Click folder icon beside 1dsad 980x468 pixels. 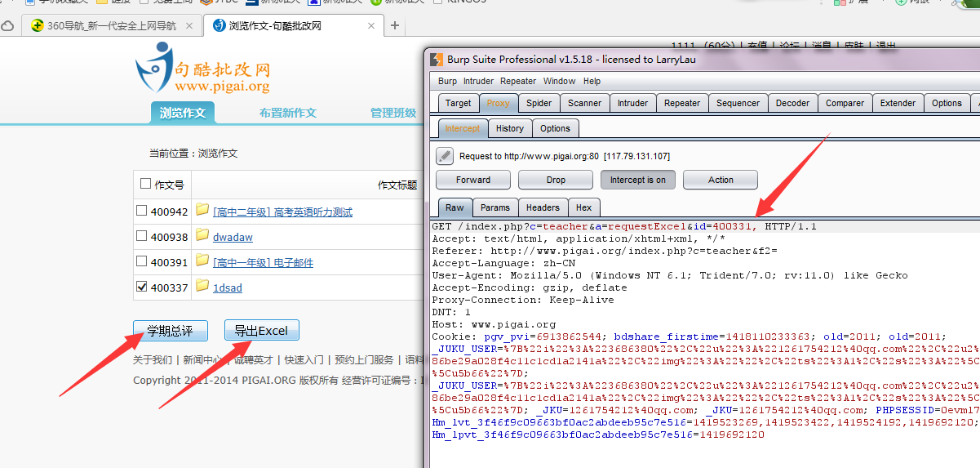(x=202, y=286)
